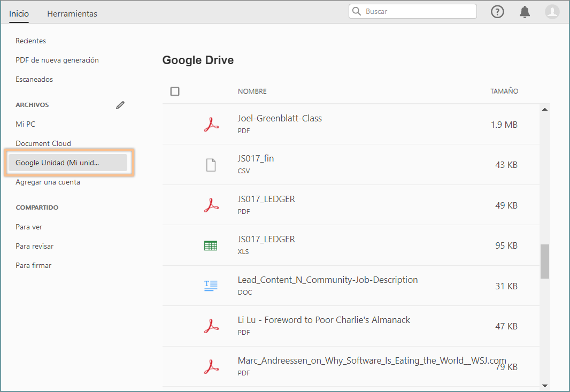
Task: Open PDF de nueva generación
Action: [x=57, y=60]
